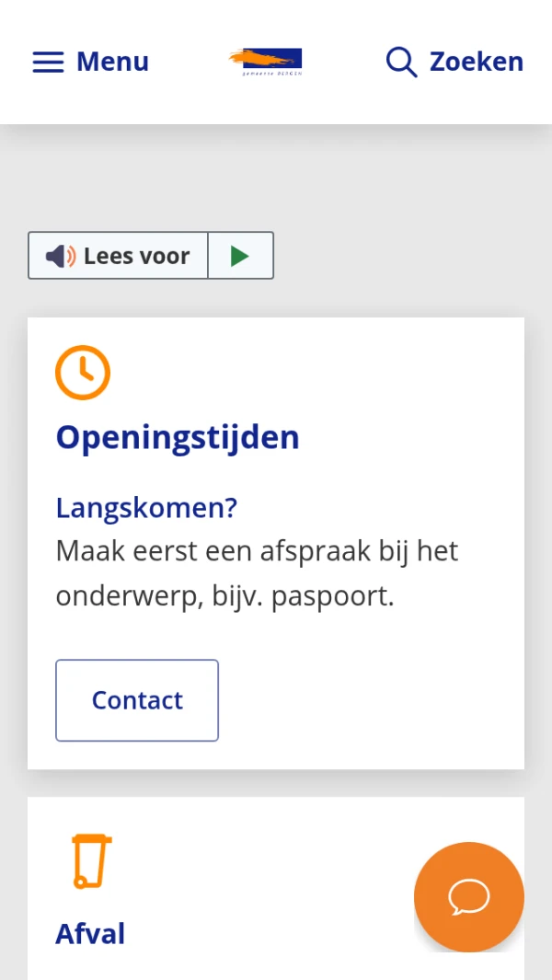Click the Menu label in header
This screenshot has height=980, width=552.
(x=112, y=62)
